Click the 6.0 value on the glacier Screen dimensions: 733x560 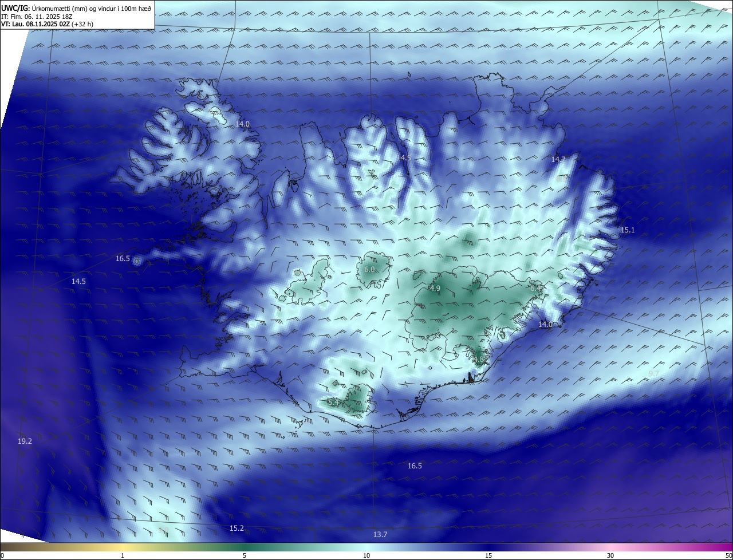369,269
